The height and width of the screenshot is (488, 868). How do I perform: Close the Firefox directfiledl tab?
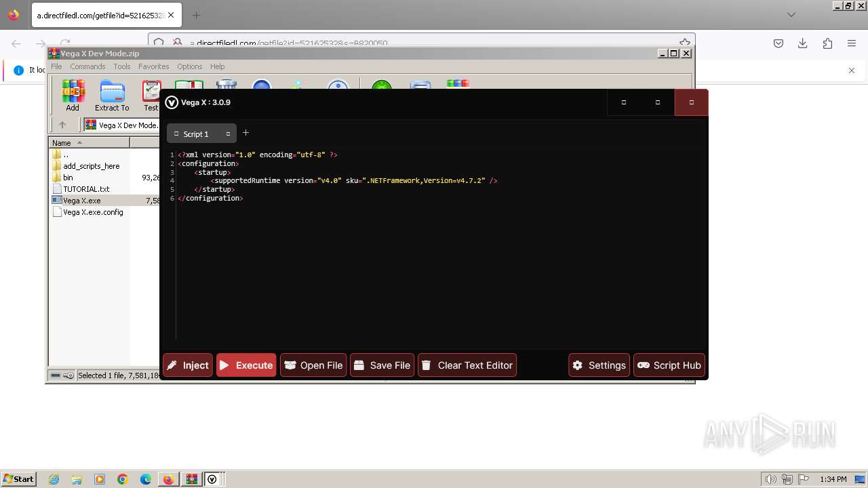point(171,15)
